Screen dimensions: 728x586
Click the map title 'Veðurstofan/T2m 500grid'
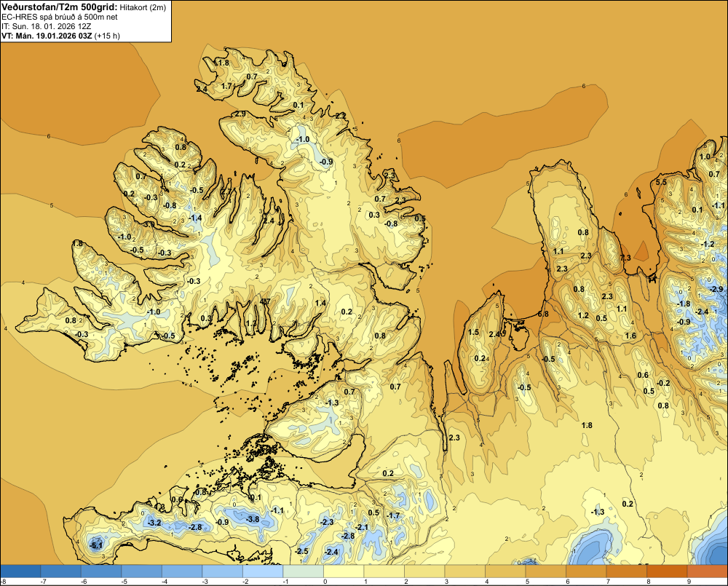click(x=60, y=7)
